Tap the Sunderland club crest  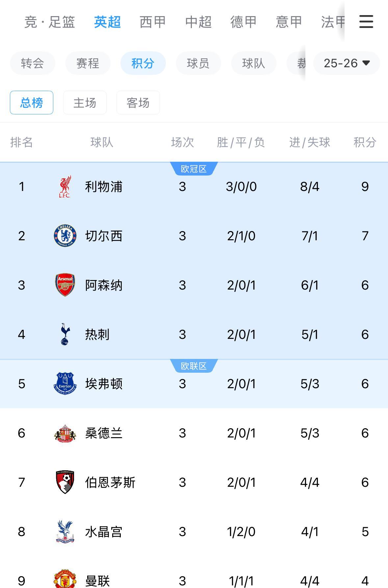(65, 433)
